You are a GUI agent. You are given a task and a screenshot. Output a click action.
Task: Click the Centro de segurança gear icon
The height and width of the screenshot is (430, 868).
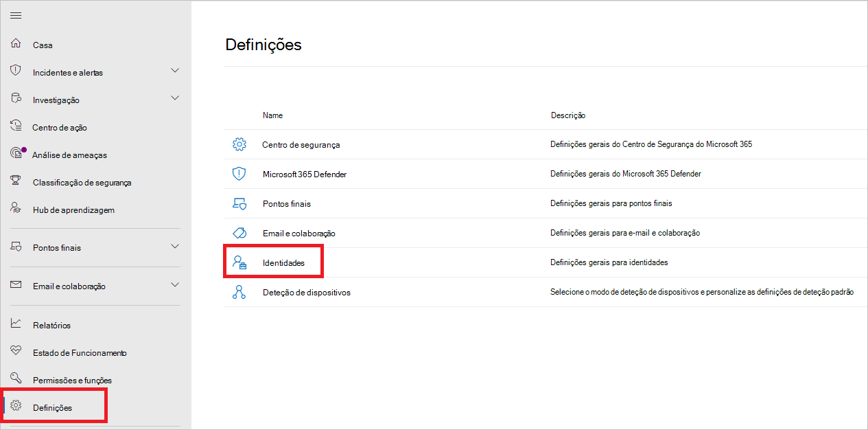(239, 144)
